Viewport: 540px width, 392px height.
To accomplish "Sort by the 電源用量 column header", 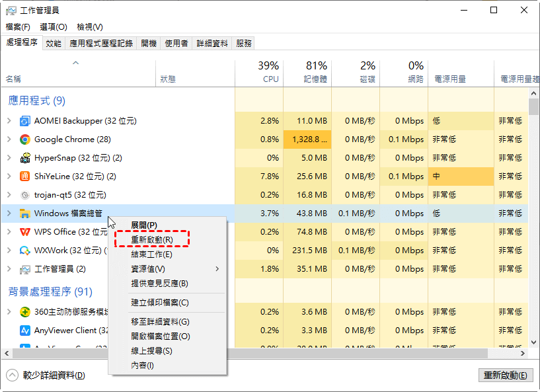I will [x=461, y=73].
